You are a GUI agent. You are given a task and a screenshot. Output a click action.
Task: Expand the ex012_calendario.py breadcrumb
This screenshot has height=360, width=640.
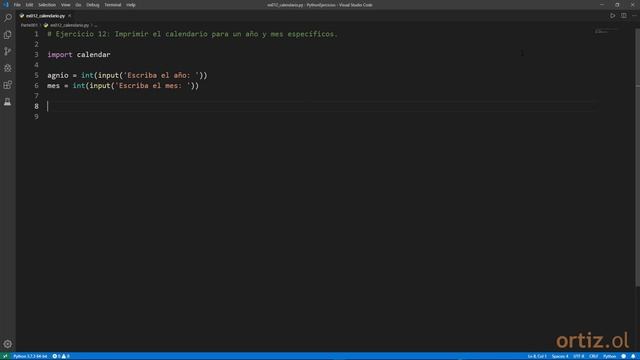click(69, 25)
